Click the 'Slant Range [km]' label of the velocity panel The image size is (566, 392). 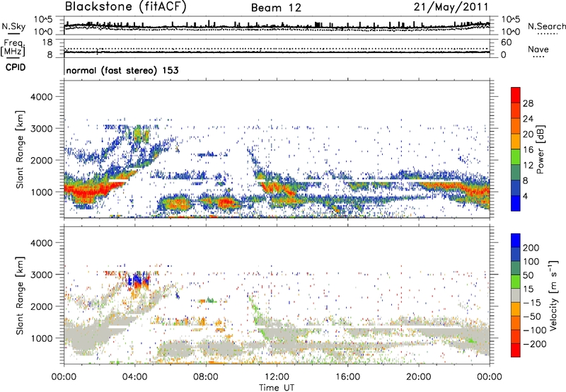20,296
